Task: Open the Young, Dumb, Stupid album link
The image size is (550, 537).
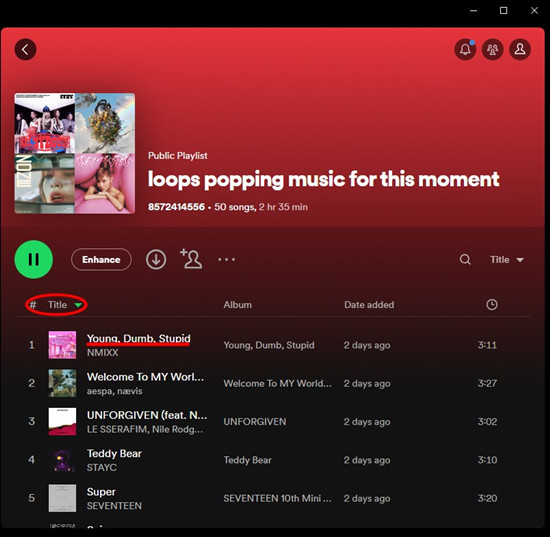Action: pyautogui.click(x=269, y=345)
